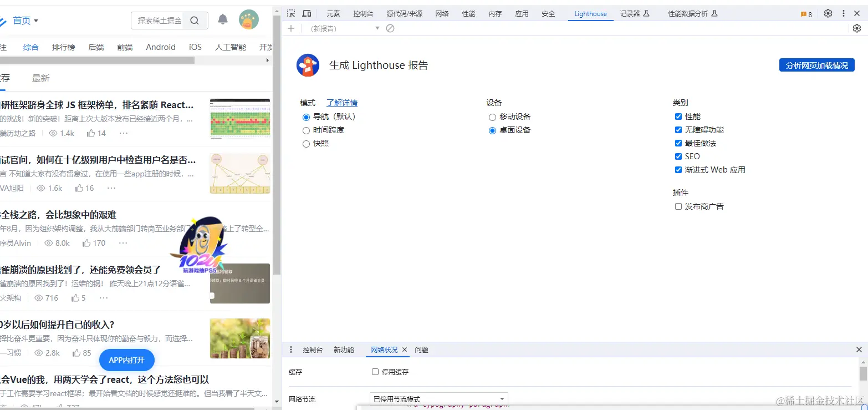Open the (新报告) report dropdown
Image resolution: width=868 pixels, height=410 pixels.
coord(344,28)
